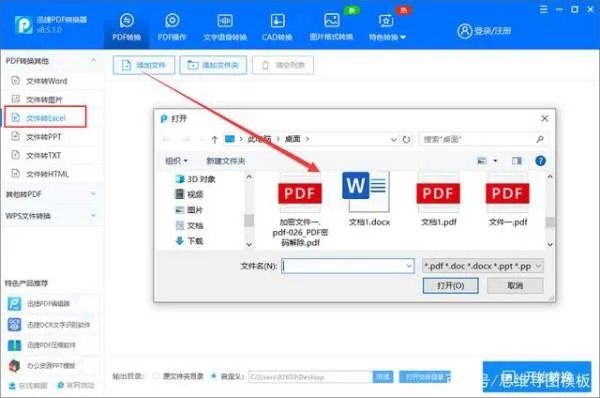Select 图片 in the navigation tree
The image size is (600, 398).
pos(189,210)
